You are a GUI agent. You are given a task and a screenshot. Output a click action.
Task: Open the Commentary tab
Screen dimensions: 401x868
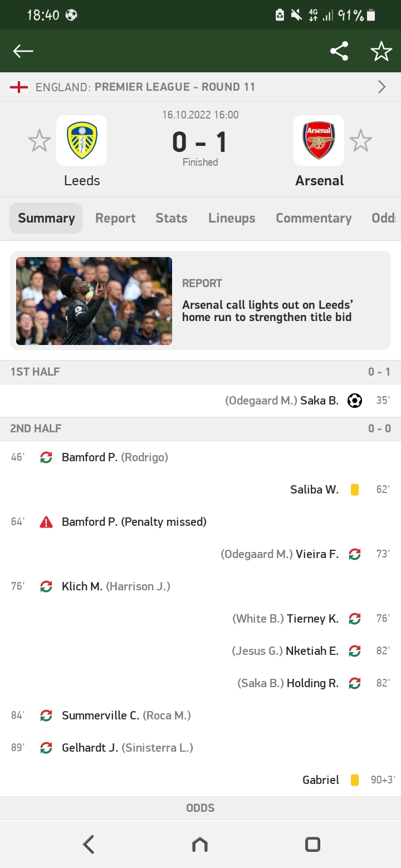[x=314, y=218]
